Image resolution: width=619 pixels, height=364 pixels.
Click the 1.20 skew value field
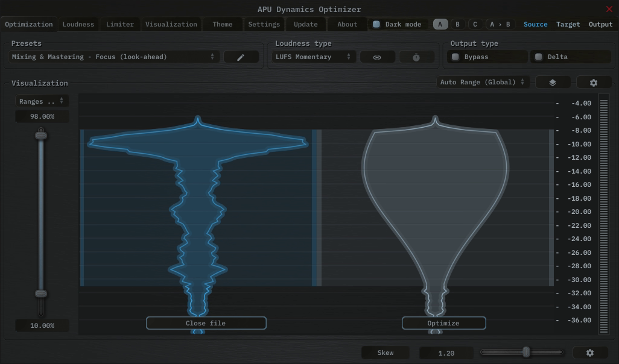(x=446, y=353)
